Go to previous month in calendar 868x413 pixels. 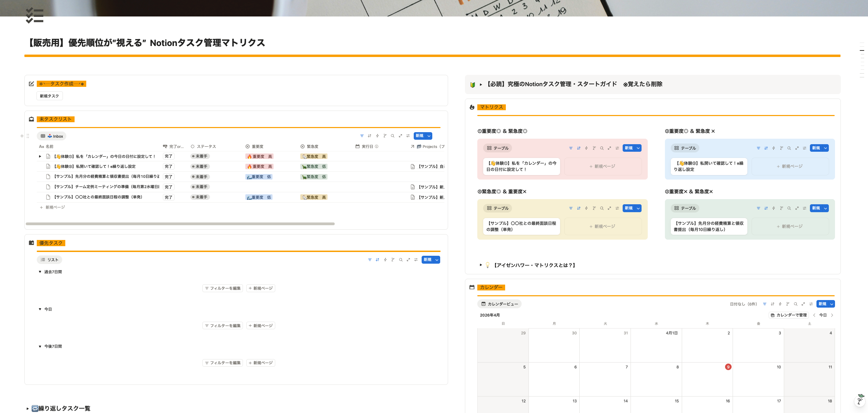click(x=814, y=315)
